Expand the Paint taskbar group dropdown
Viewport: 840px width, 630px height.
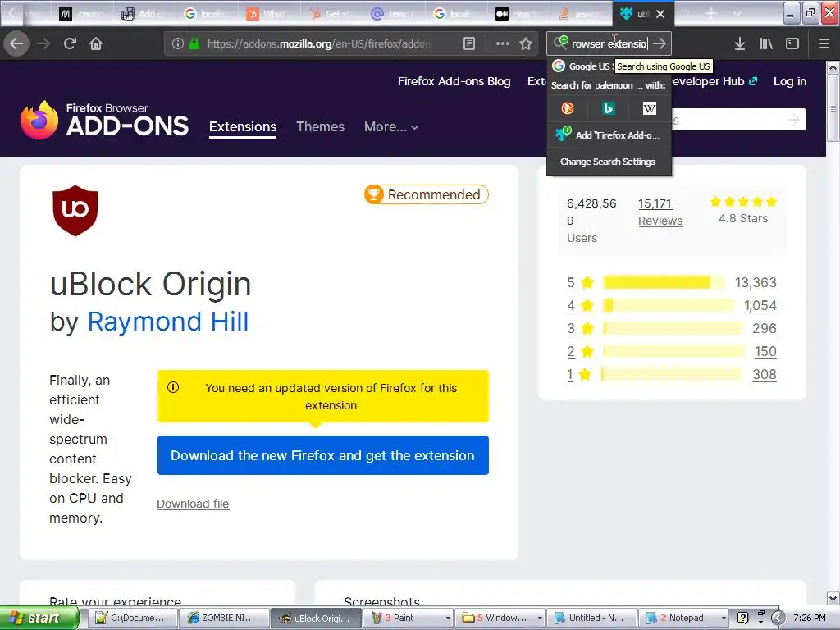tap(448, 618)
